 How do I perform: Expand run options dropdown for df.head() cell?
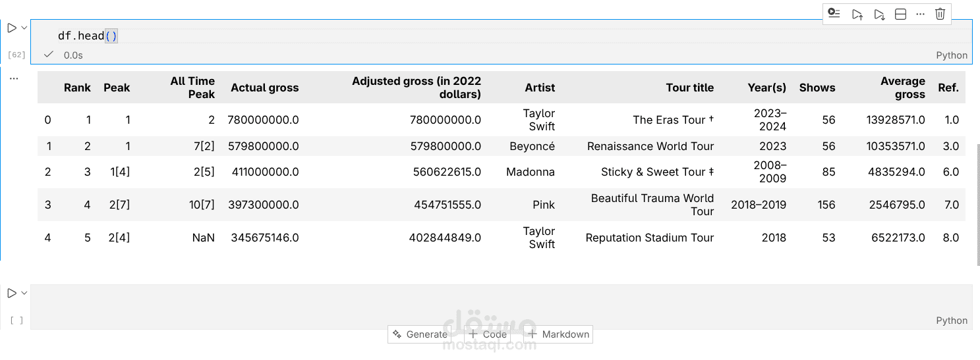click(x=24, y=28)
